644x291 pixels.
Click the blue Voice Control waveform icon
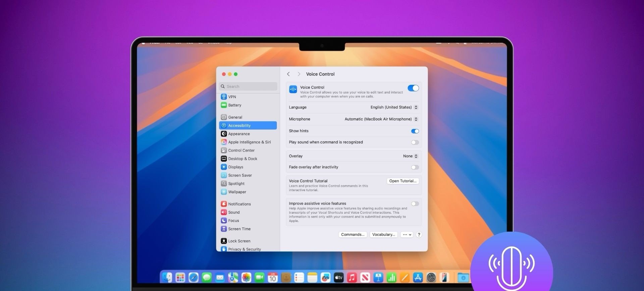(x=293, y=89)
